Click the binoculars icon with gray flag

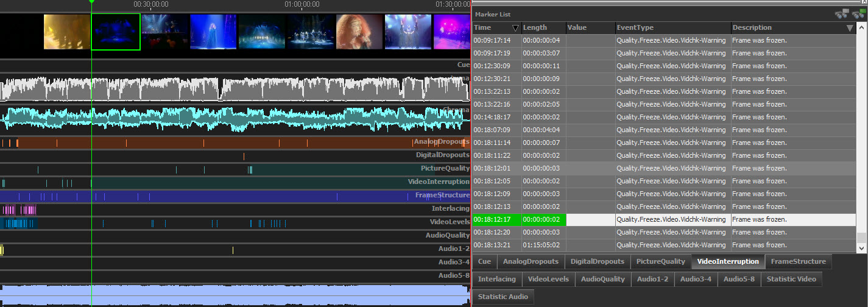[x=842, y=14]
